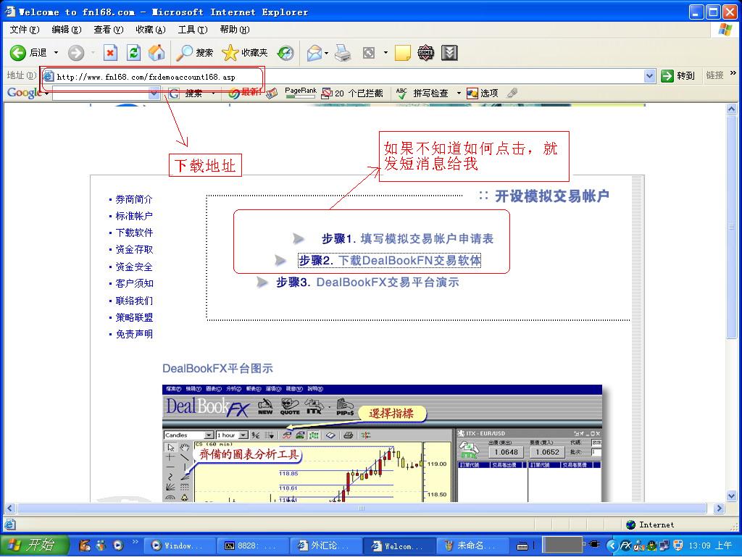742x560 pixels.
Task: Click the vertical scrollbar down arrow
Action: point(732,496)
